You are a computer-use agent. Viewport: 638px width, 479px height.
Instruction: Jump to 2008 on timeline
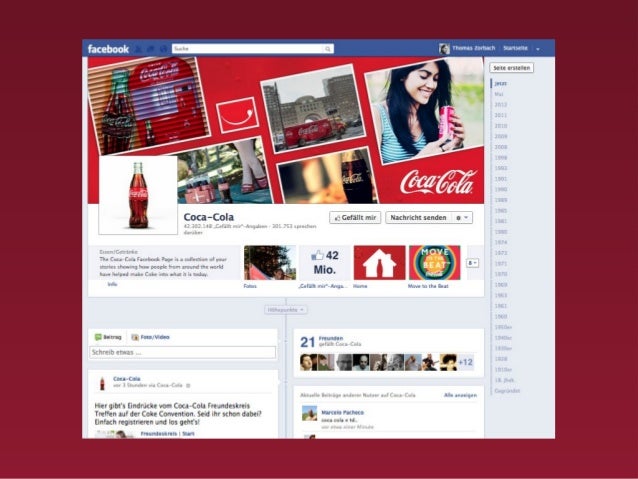(500, 147)
